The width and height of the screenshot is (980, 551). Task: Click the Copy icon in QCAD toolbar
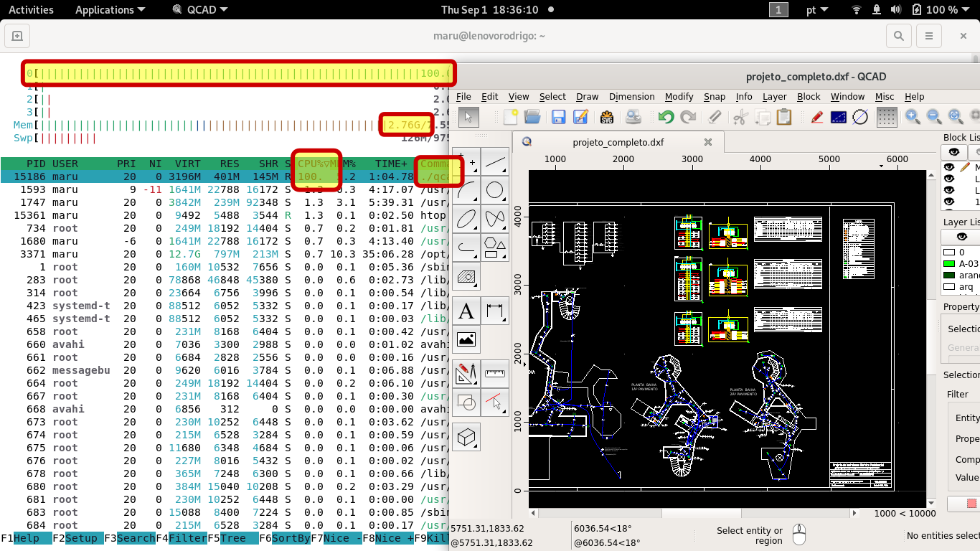pyautogui.click(x=763, y=116)
